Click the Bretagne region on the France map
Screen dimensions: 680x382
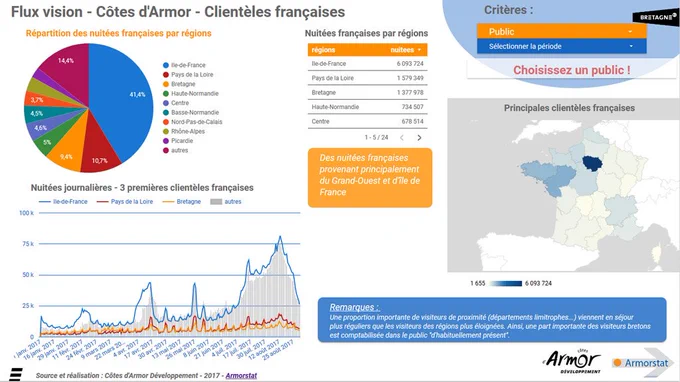(538, 169)
